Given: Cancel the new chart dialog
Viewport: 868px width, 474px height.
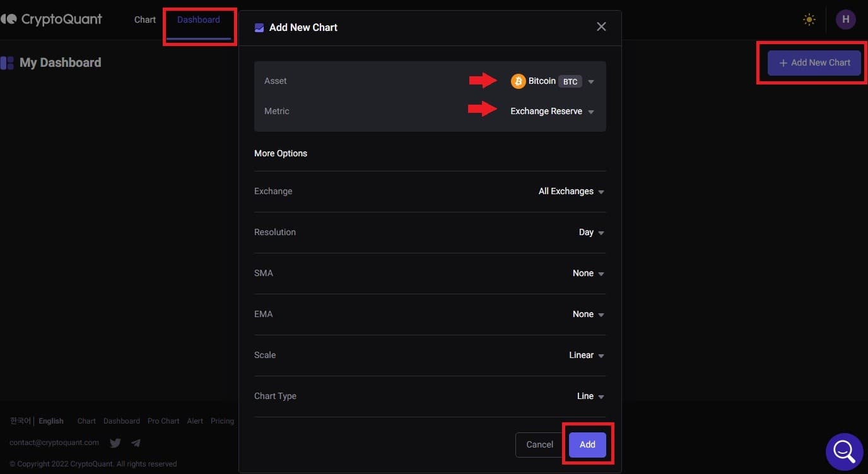Looking at the screenshot, I should pos(539,444).
